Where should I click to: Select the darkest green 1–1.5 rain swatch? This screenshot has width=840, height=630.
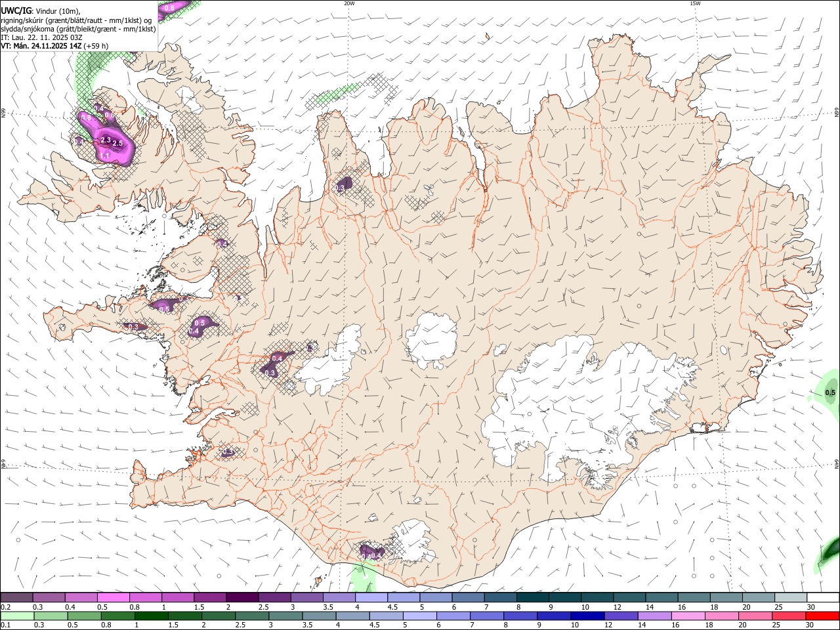click(x=151, y=616)
